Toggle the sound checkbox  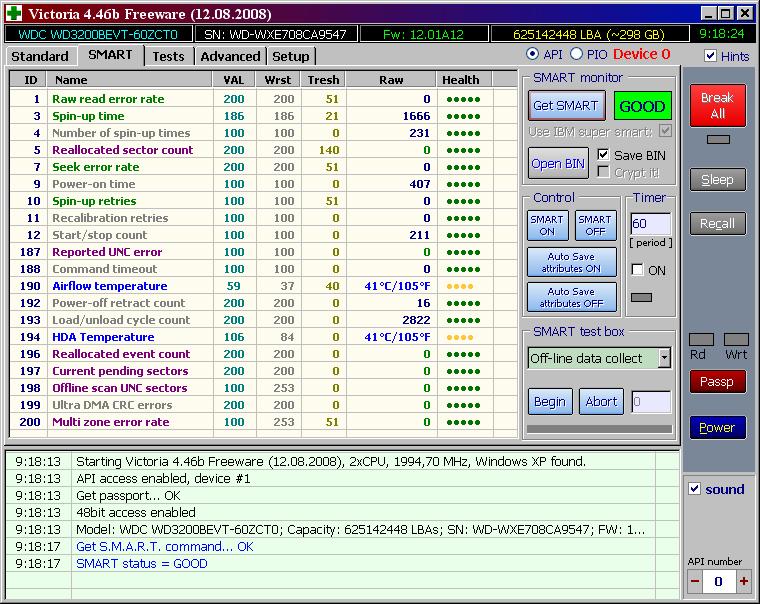(694, 489)
